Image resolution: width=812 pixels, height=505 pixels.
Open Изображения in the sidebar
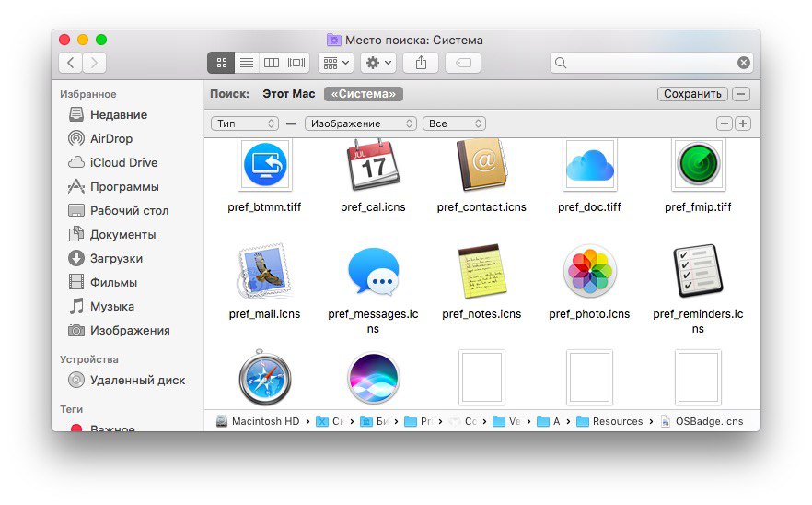coord(120,330)
